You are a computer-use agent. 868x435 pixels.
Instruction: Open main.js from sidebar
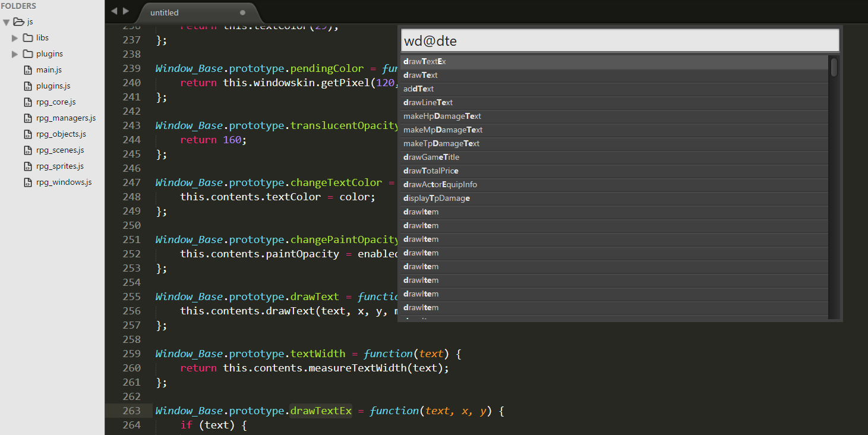pyautogui.click(x=49, y=70)
